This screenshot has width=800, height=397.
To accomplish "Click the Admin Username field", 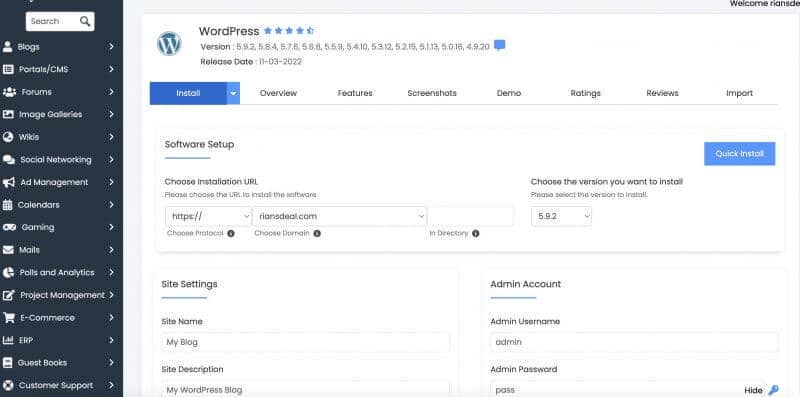I will [634, 342].
